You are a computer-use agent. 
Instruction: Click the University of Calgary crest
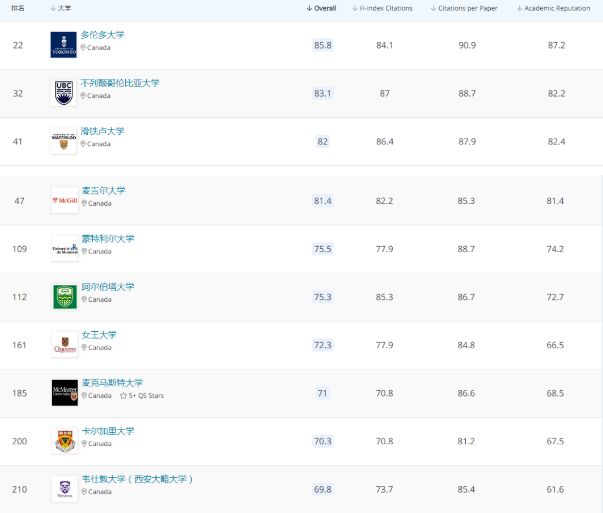point(65,441)
